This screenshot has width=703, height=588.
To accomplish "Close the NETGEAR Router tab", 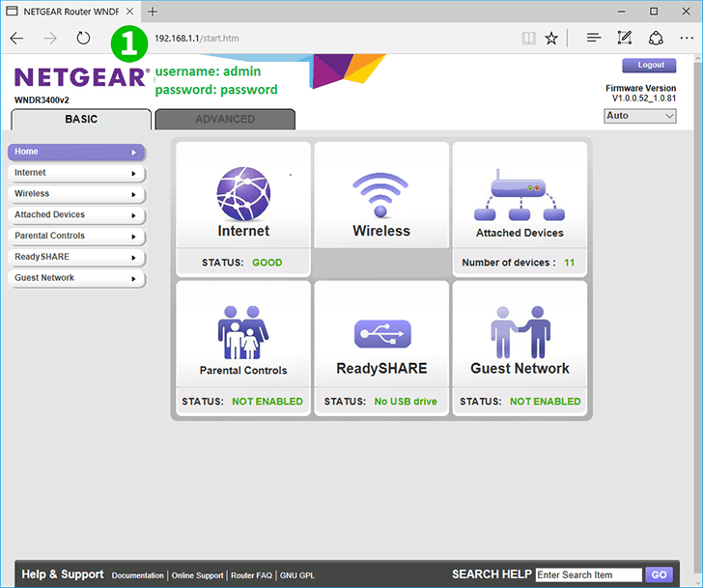I will (129, 12).
